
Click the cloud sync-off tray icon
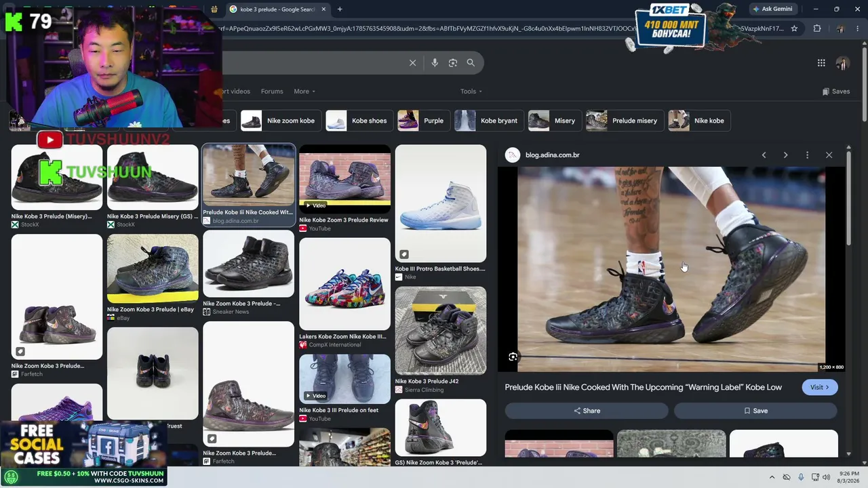click(x=787, y=477)
